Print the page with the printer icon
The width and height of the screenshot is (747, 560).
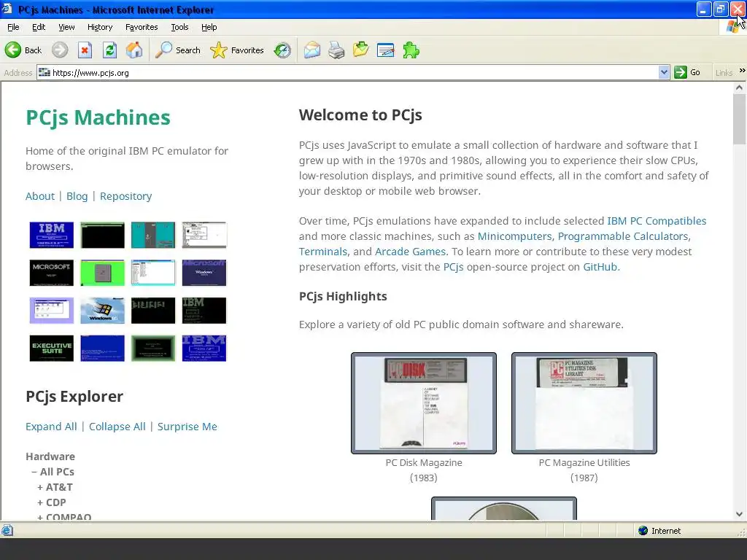[336, 50]
